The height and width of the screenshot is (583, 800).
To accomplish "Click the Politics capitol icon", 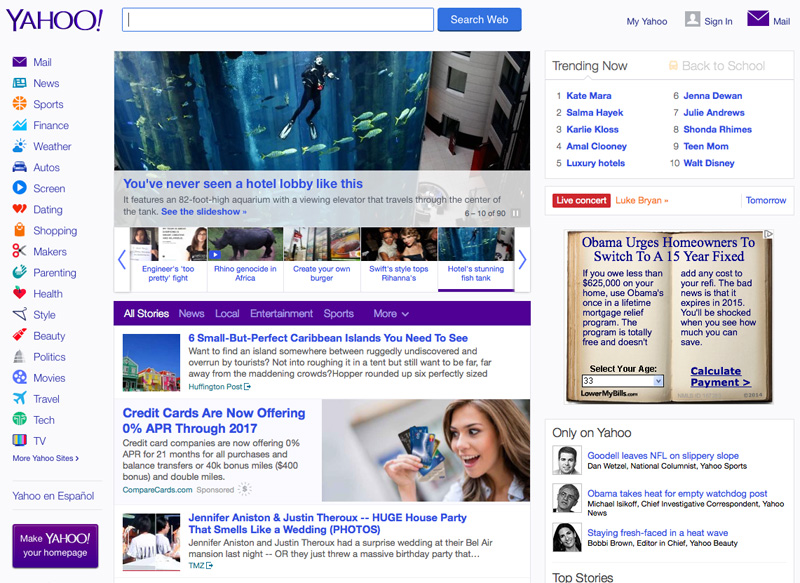I will coord(19,356).
